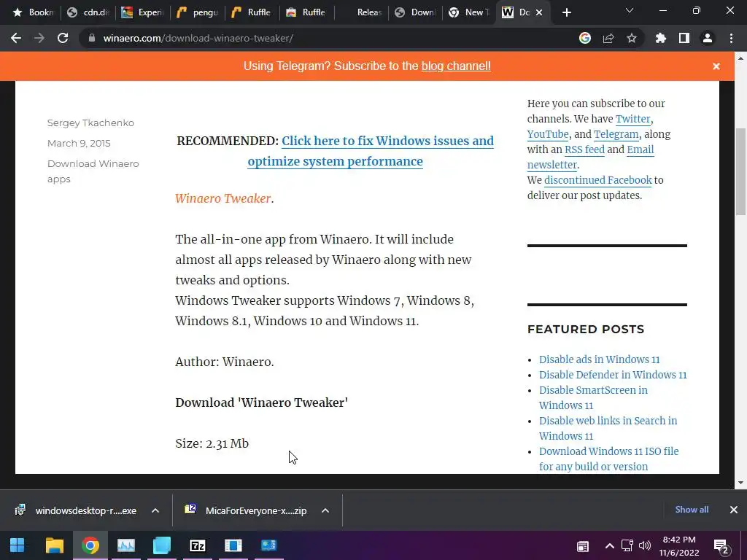Screen dimensions: 747x560
Task: Close the active winaero tab
Action: pyautogui.click(x=539, y=12)
